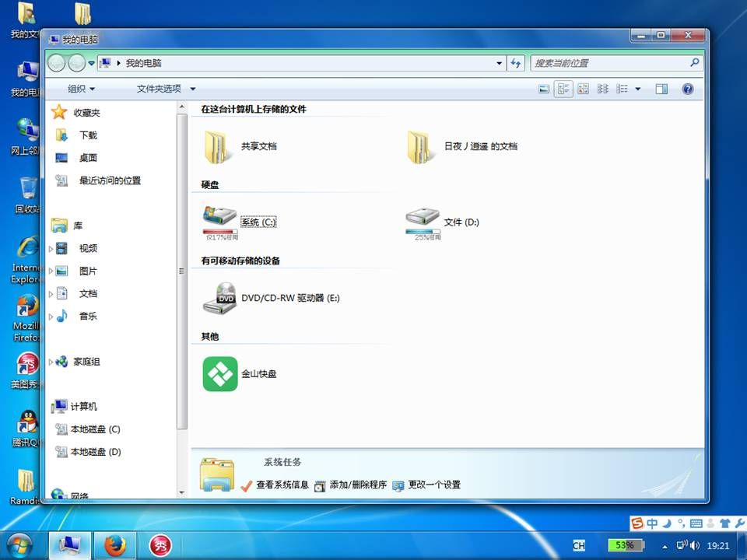Screen dimensions: 747x560
Task: Select the 系统 (C:) drive icon
Action: click(x=219, y=215)
